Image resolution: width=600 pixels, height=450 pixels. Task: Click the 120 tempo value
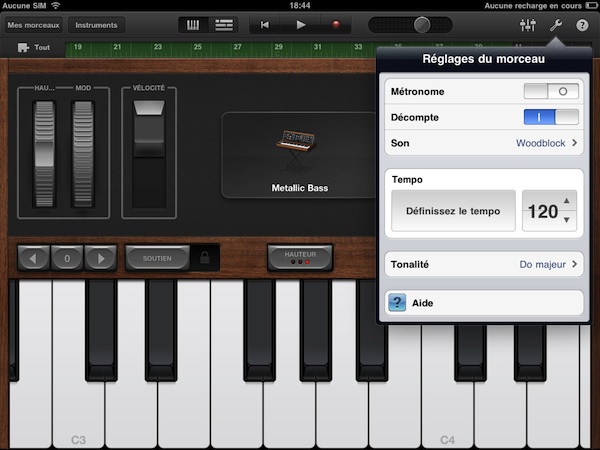(x=543, y=211)
